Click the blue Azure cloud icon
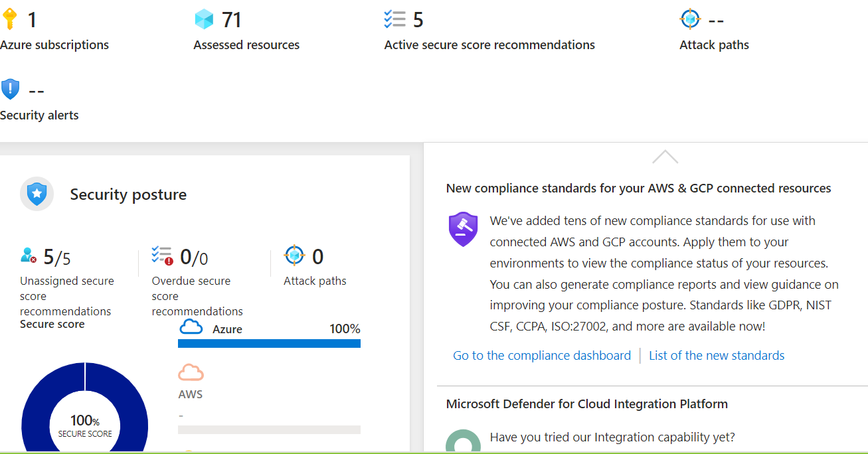Image resolution: width=868 pixels, height=454 pixels. pos(191,327)
